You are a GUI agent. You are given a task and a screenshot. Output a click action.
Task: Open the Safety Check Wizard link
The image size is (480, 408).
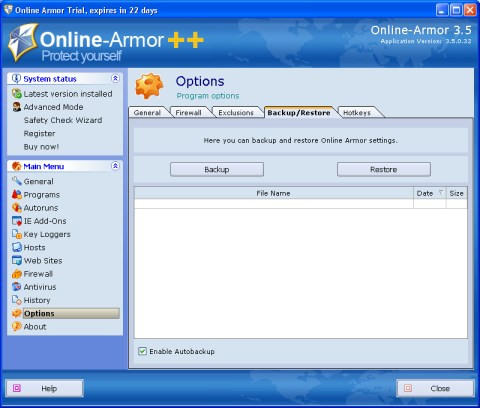coord(63,120)
